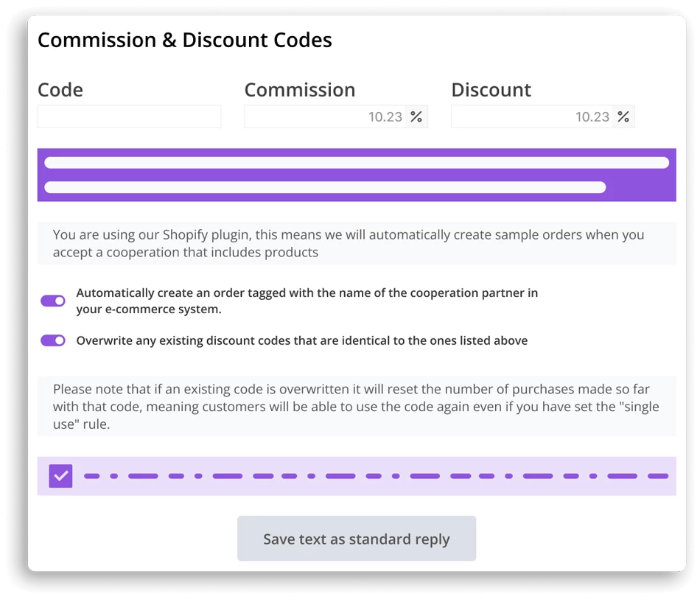The height and width of the screenshot is (599, 700).
Task: Uncheck the purple checkmark checkbox
Action: [x=61, y=476]
